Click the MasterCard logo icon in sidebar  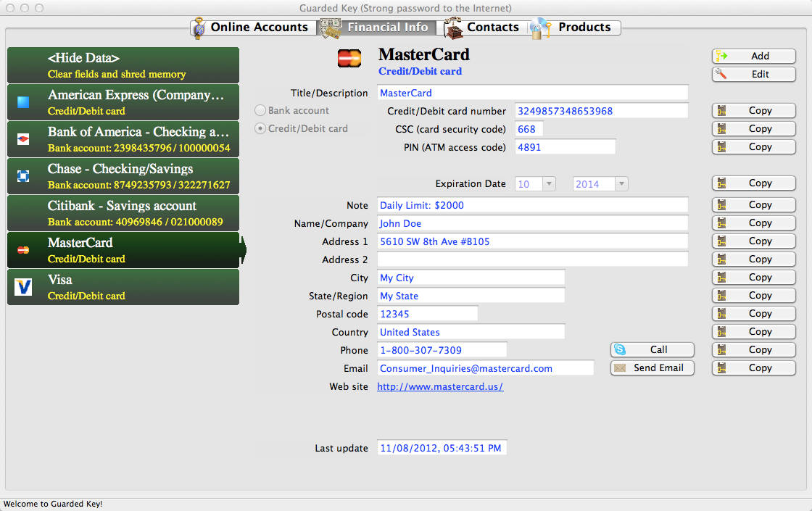(23, 250)
